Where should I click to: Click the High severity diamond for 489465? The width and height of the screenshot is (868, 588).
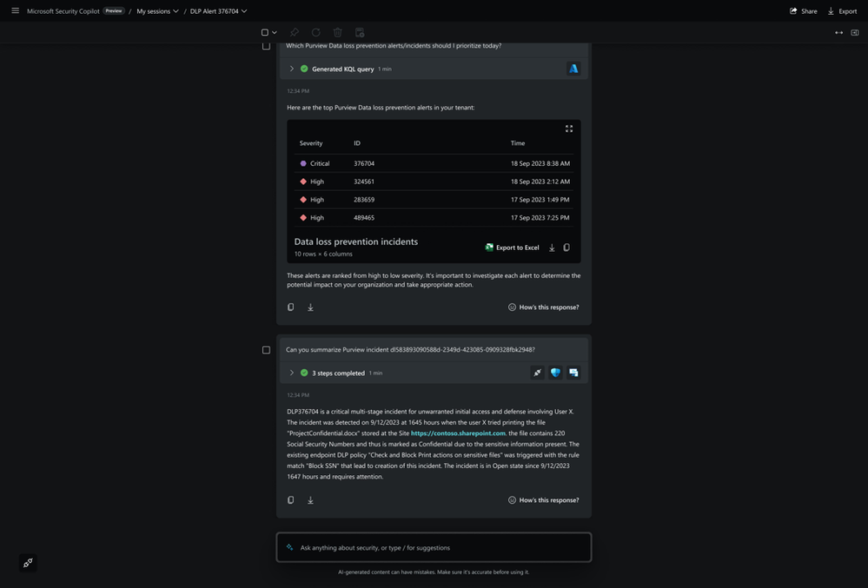[303, 218]
